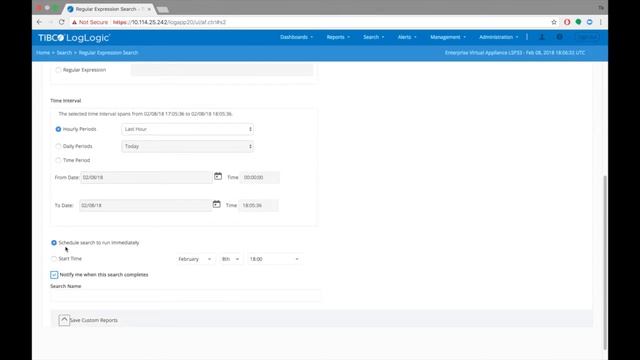Click the help icon in header
The height and width of the screenshot is (360, 640).
tap(560, 37)
